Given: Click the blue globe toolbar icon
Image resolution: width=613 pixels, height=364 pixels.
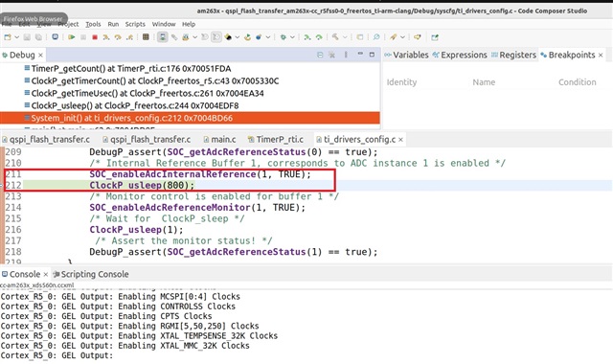Looking at the screenshot, I should pos(259,37).
